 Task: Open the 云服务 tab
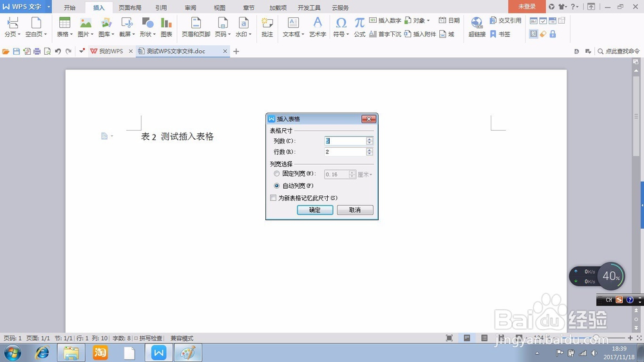point(340,7)
